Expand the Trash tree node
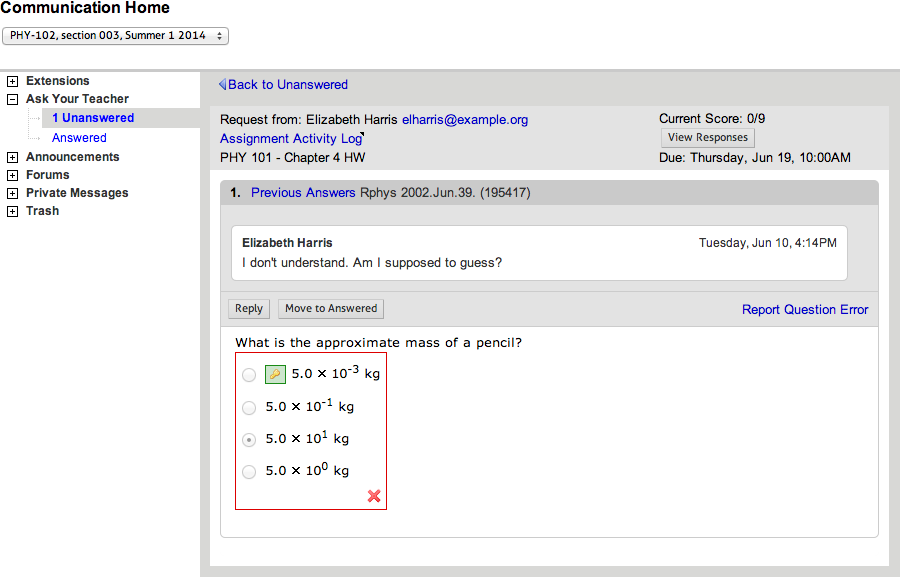 pyautogui.click(x=13, y=211)
